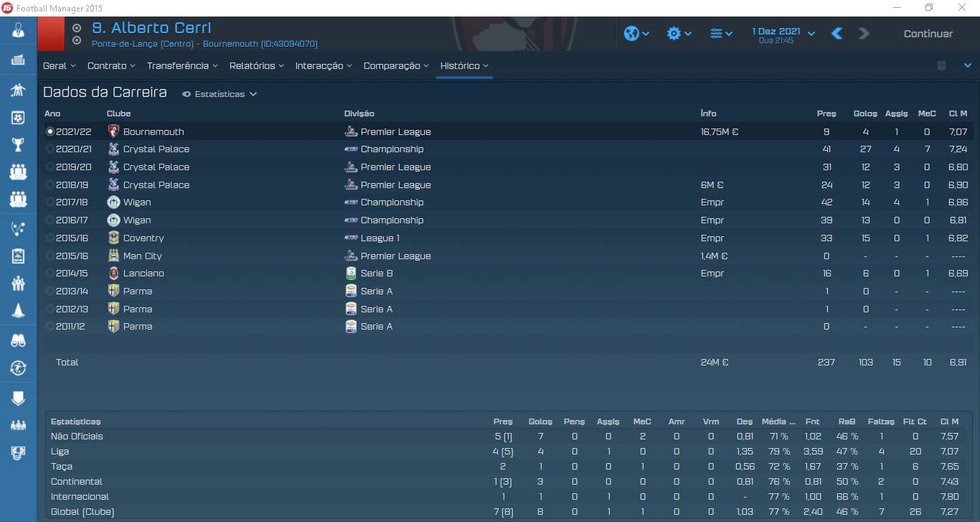Select the 2014/15 season radio button
980x522 pixels.
coord(50,274)
